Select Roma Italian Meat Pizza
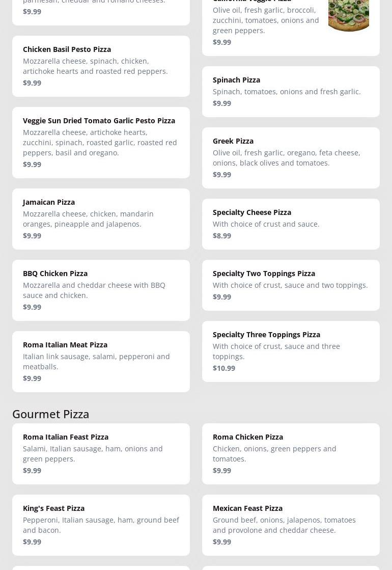Screen dimensions: 392x570 coord(65,345)
